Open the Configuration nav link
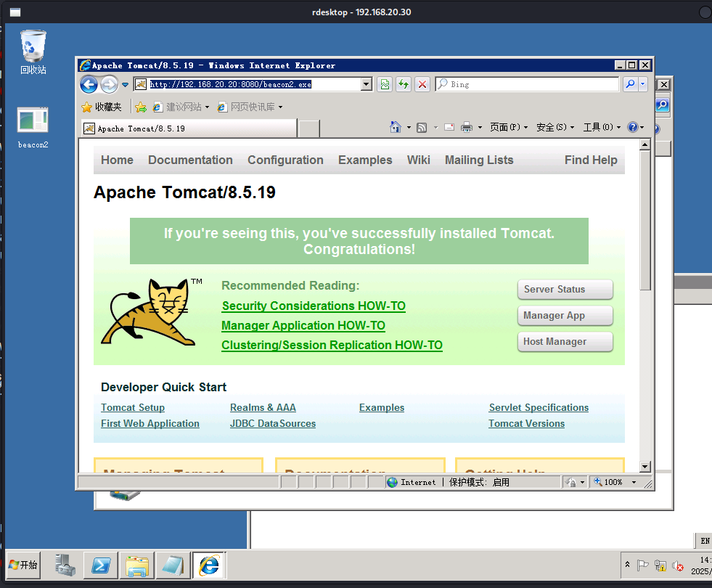The image size is (712, 588). (286, 160)
